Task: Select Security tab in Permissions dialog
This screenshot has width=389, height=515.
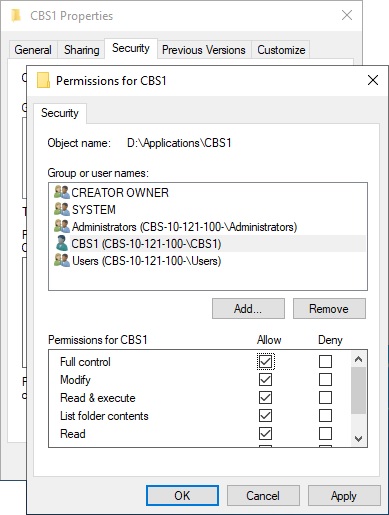Action: [60, 113]
